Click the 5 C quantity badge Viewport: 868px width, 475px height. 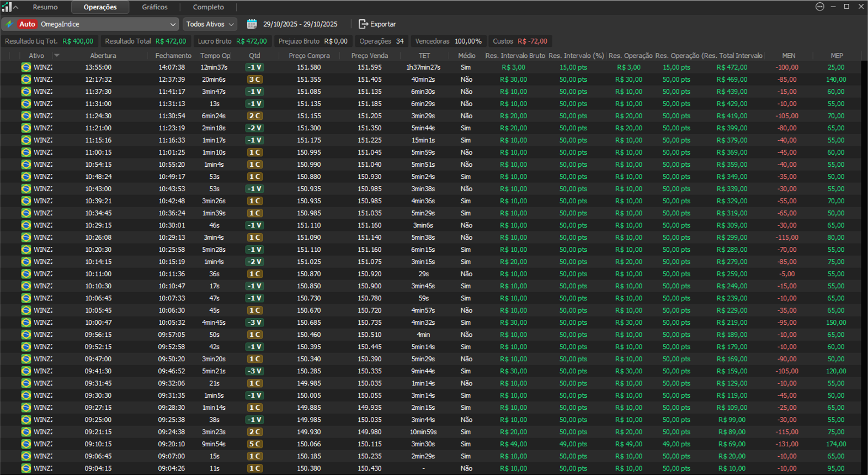point(254,444)
